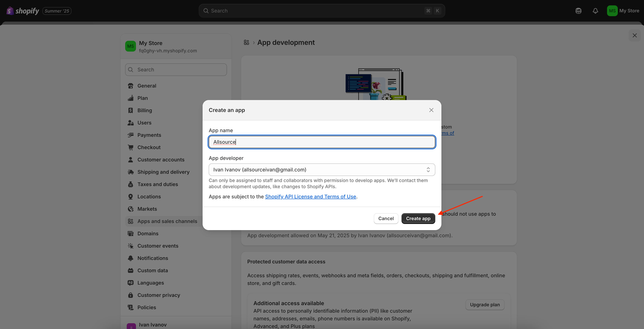Open Shopify API License and Terms link
The height and width of the screenshot is (329, 644).
310,197
